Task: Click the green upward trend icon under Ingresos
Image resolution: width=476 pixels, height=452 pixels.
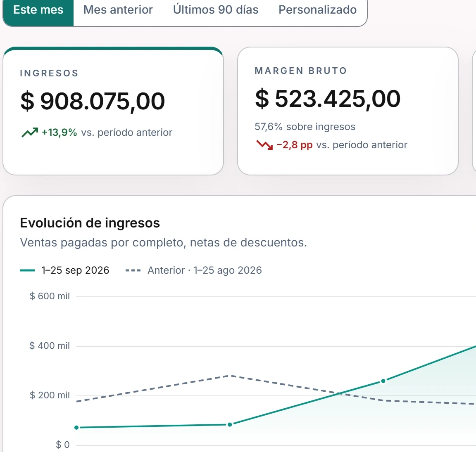Action: point(30,132)
